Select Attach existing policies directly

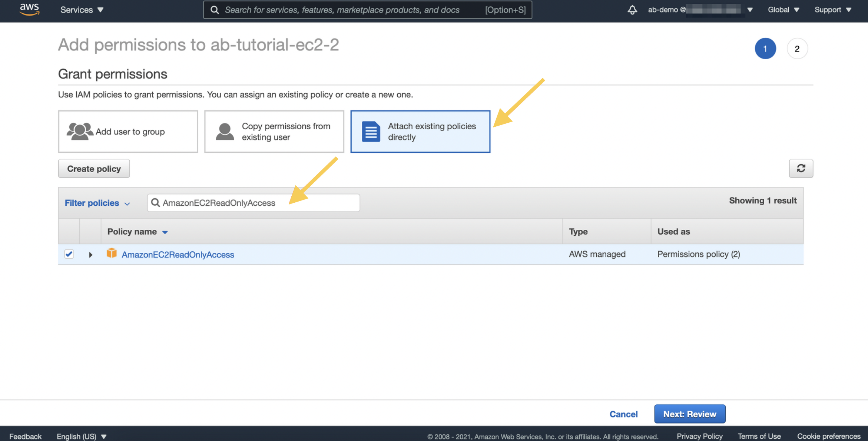[420, 132]
